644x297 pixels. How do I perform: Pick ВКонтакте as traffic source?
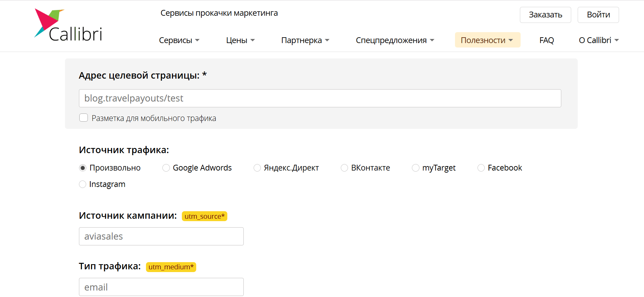click(x=345, y=168)
